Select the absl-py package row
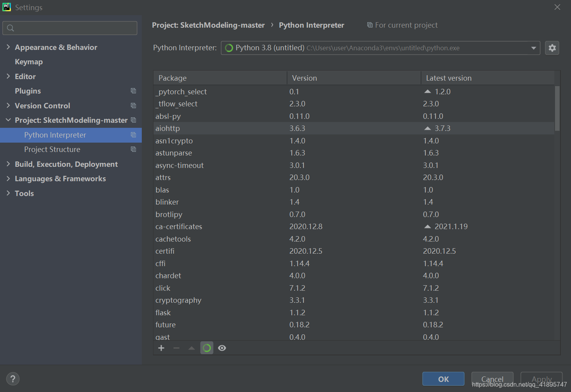Image resolution: width=571 pixels, height=392 pixels. pos(354,116)
